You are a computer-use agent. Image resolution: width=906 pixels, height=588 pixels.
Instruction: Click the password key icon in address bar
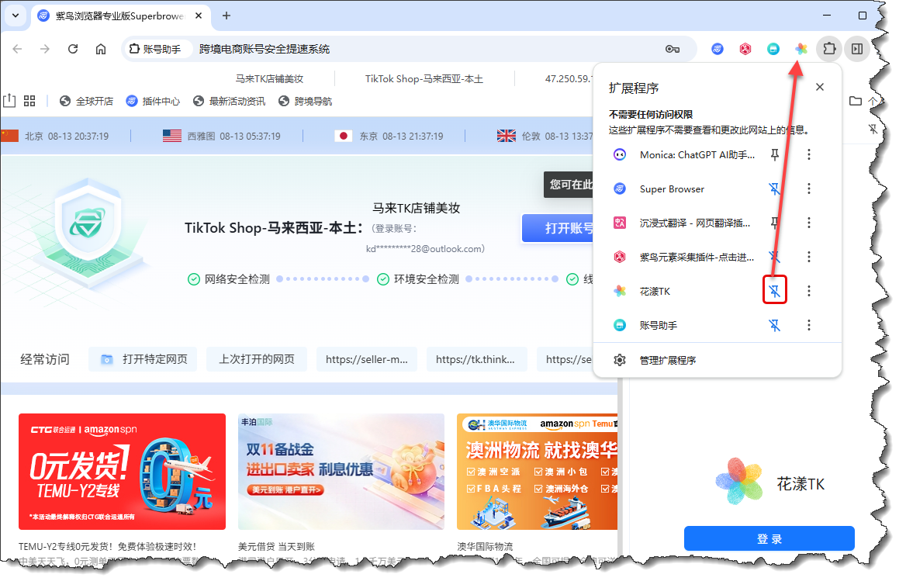[x=673, y=49]
